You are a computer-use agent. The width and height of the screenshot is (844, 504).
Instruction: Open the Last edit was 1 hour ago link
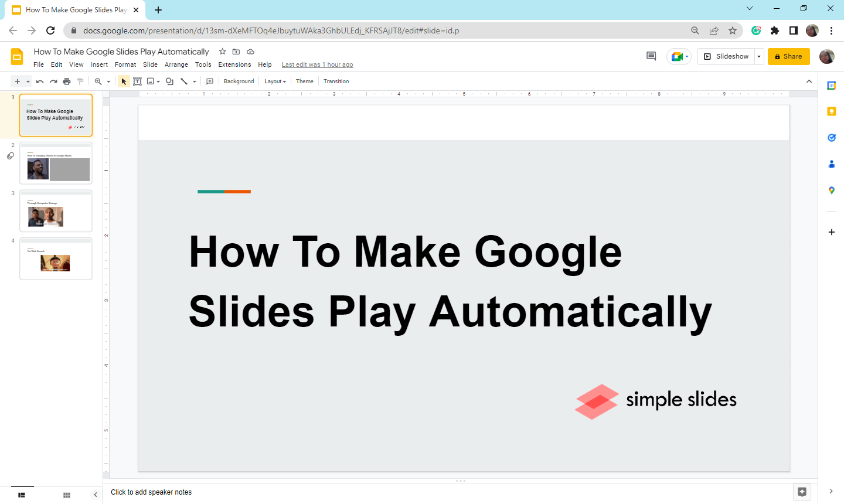(317, 64)
